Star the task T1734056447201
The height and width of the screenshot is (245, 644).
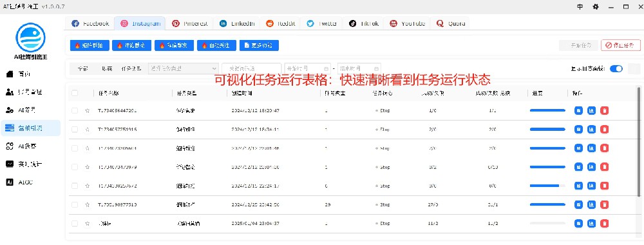(x=87, y=111)
